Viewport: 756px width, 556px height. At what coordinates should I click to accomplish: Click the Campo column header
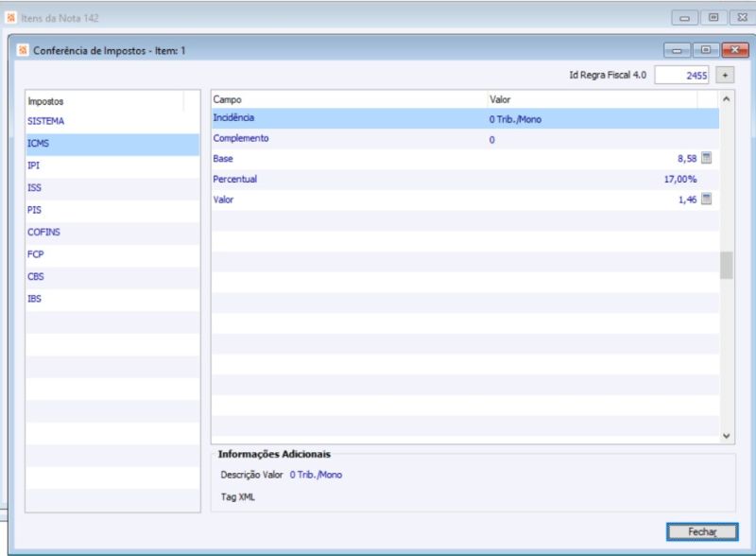[349, 99]
